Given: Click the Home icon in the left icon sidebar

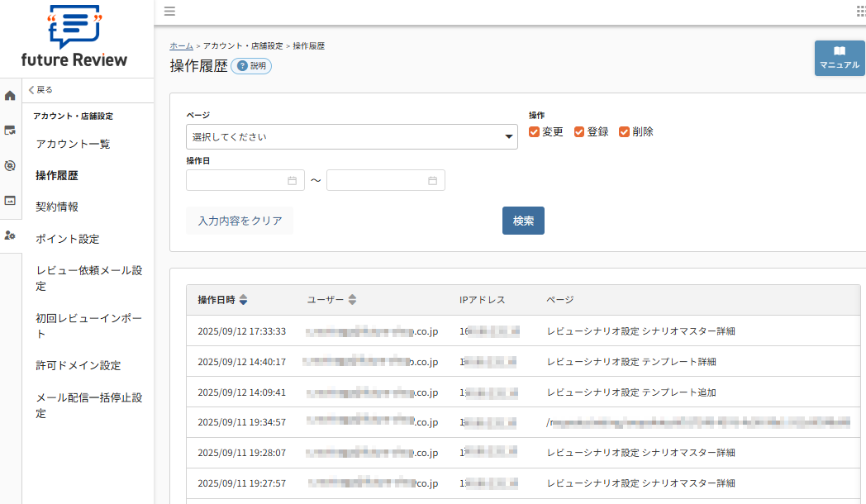Looking at the screenshot, I should click(x=8, y=95).
